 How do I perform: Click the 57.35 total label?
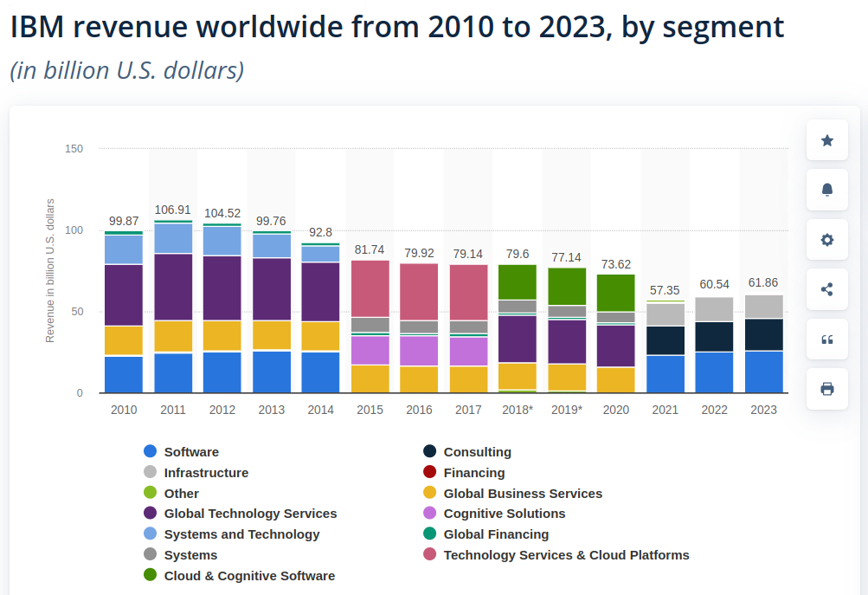665,290
